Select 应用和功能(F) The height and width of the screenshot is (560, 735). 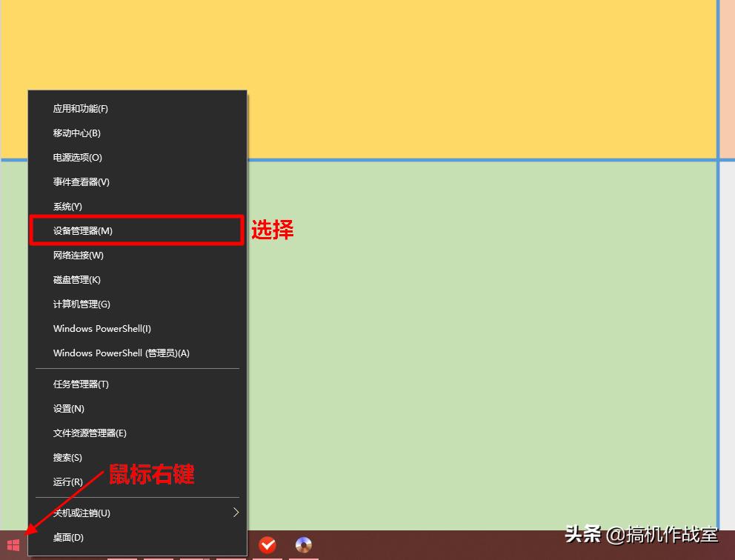pyautogui.click(x=80, y=108)
